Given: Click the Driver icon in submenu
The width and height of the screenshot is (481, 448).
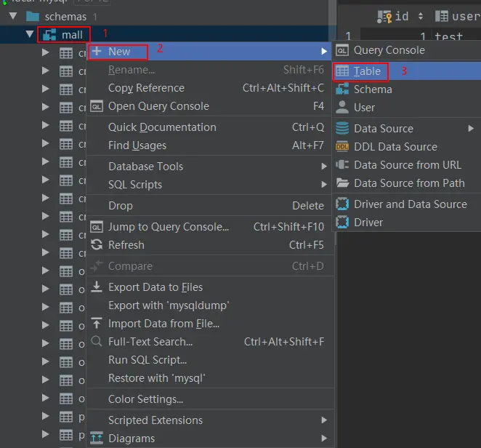Looking at the screenshot, I should click(x=342, y=222).
